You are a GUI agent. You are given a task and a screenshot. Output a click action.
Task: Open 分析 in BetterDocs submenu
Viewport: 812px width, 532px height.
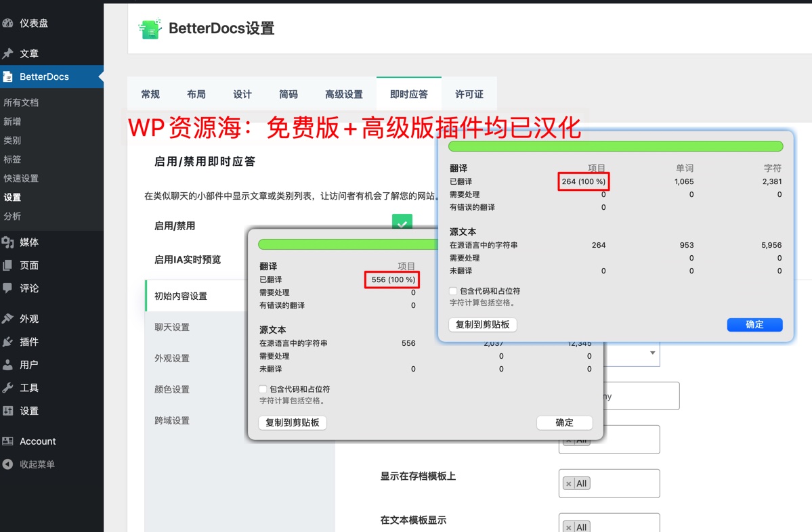(12, 217)
